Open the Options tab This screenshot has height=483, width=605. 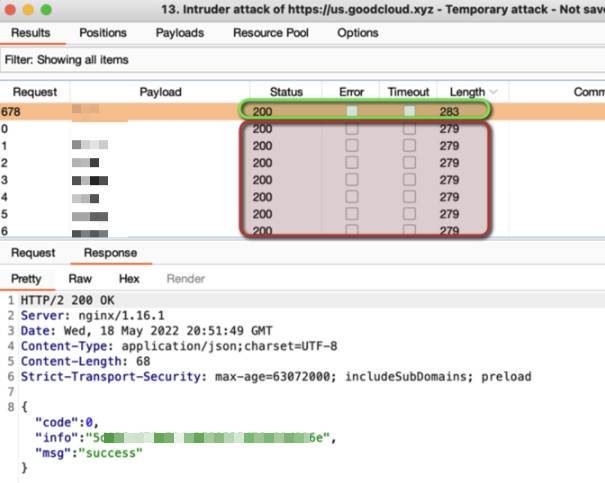(358, 33)
